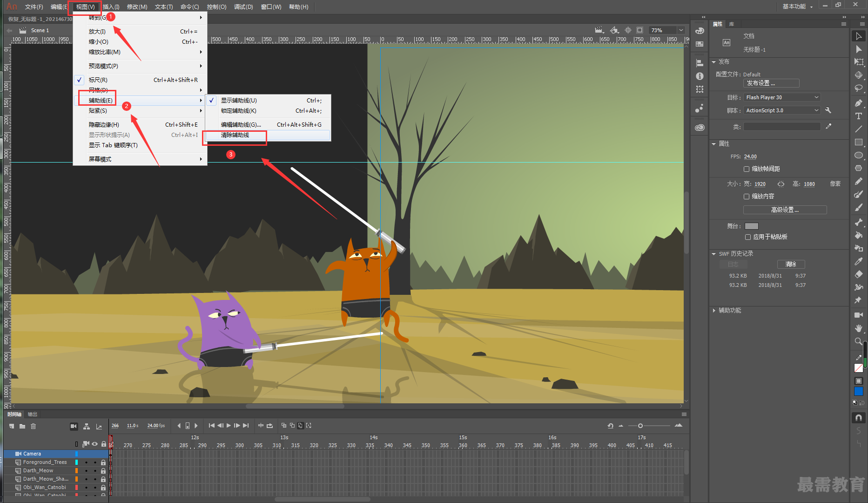868x503 pixels.
Task: Select the Paint Bucket tool
Action: pos(859,235)
